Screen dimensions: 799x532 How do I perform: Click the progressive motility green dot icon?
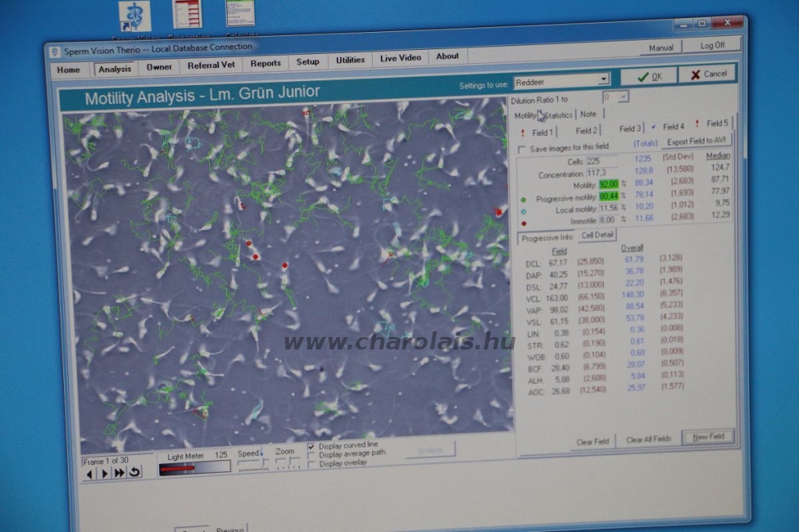pos(524,199)
